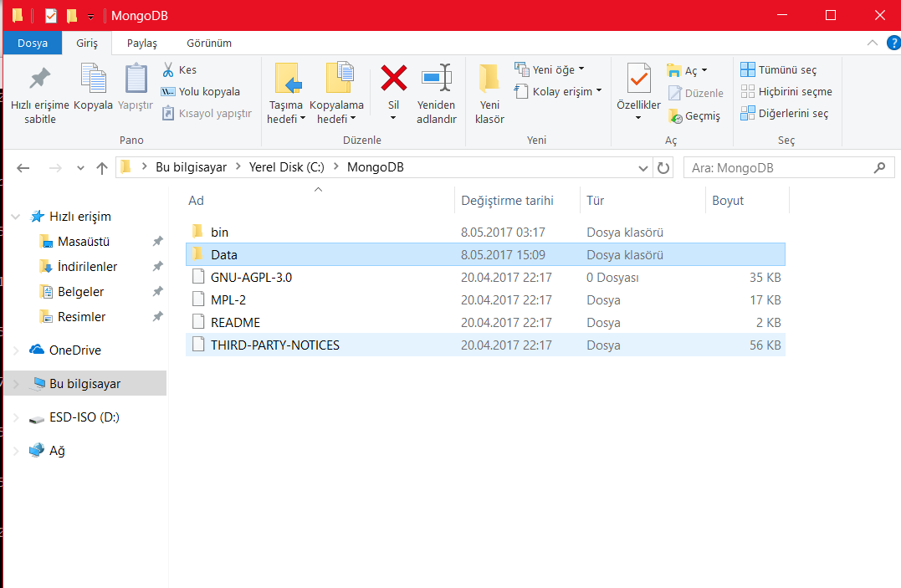Pin folder with Hızlı erişime sabitle
The height and width of the screenshot is (588, 901).
click(x=39, y=94)
